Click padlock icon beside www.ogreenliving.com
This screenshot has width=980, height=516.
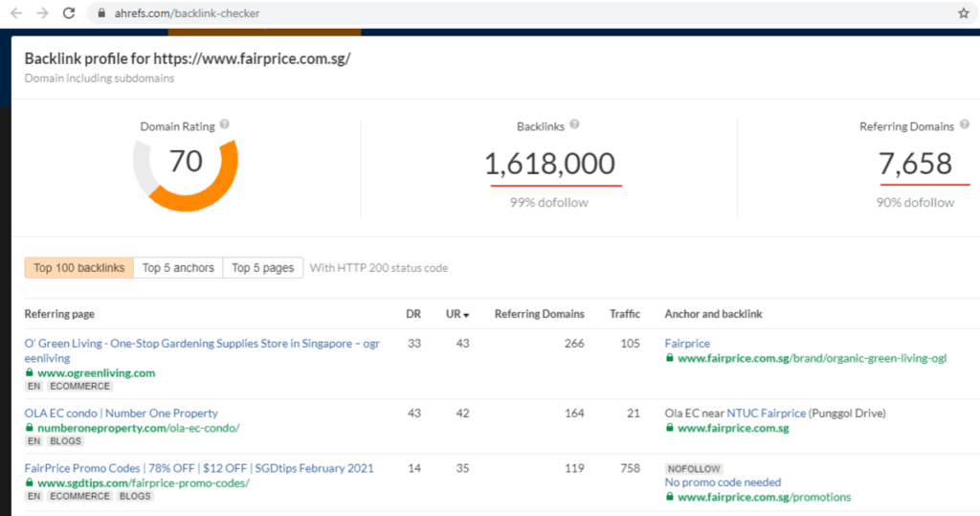[29, 372]
